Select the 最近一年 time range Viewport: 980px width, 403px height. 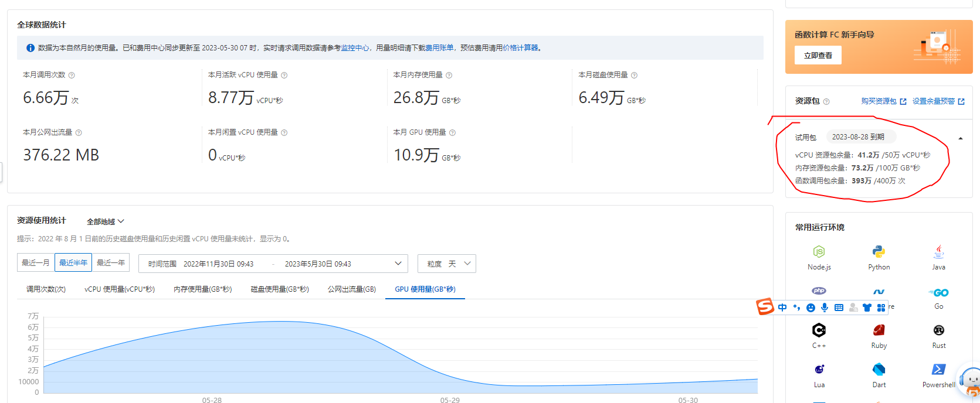111,263
